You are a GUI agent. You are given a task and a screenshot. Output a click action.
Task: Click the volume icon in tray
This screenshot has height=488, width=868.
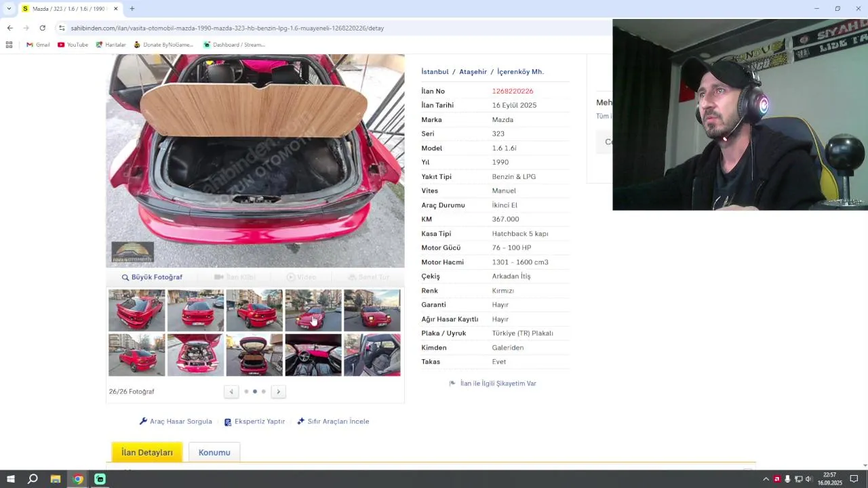point(808,479)
